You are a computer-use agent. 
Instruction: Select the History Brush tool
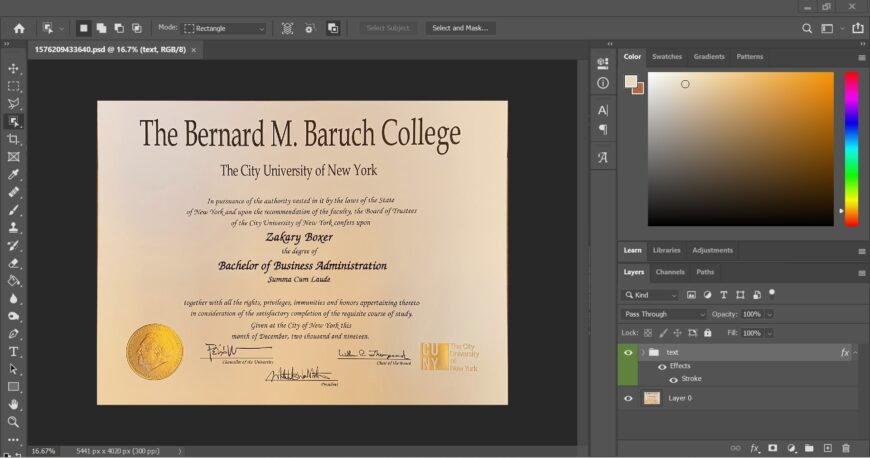[13, 245]
